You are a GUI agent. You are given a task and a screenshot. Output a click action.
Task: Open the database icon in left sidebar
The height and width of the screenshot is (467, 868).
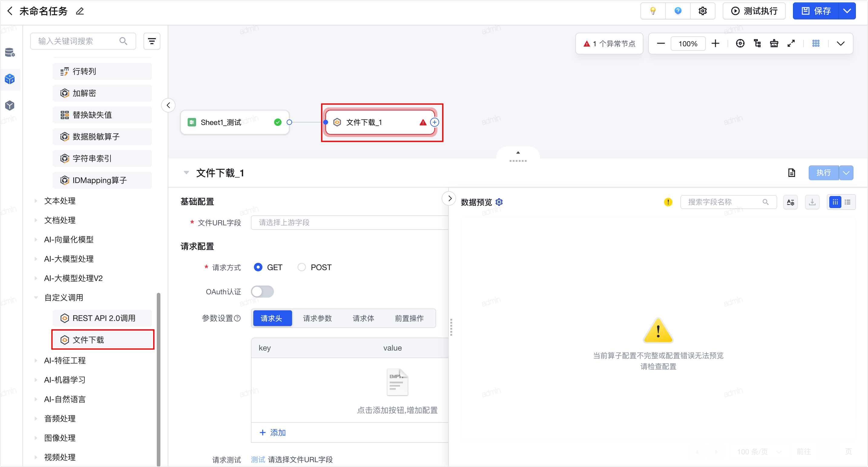[x=10, y=52]
